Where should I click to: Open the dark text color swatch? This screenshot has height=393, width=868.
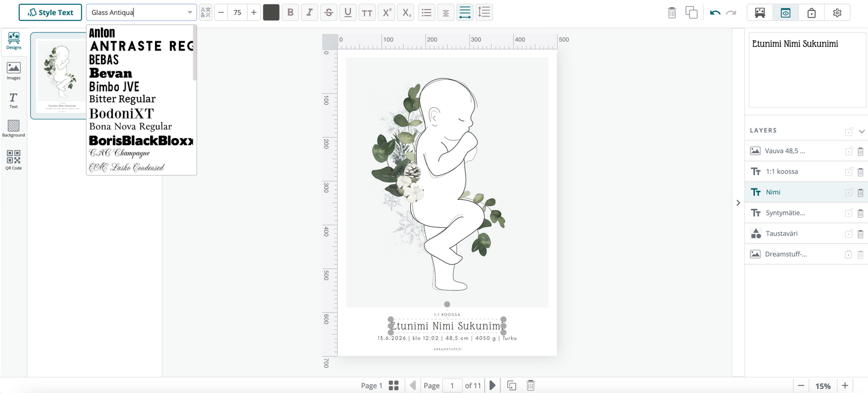pyautogui.click(x=272, y=12)
